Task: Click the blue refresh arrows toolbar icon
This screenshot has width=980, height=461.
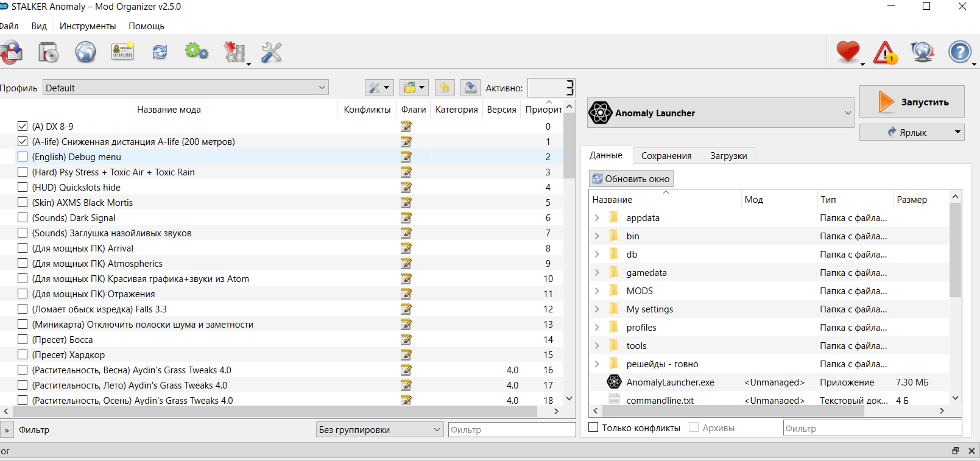Action: pyautogui.click(x=160, y=52)
